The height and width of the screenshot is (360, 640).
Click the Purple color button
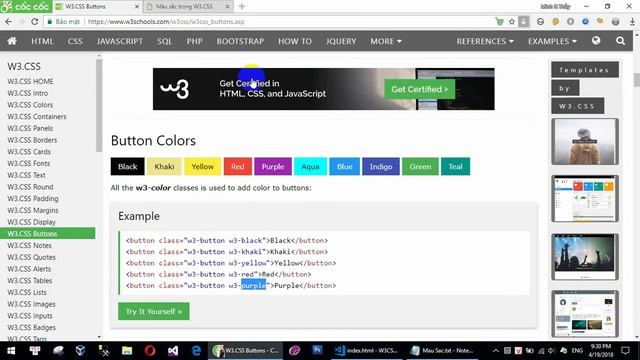273,167
